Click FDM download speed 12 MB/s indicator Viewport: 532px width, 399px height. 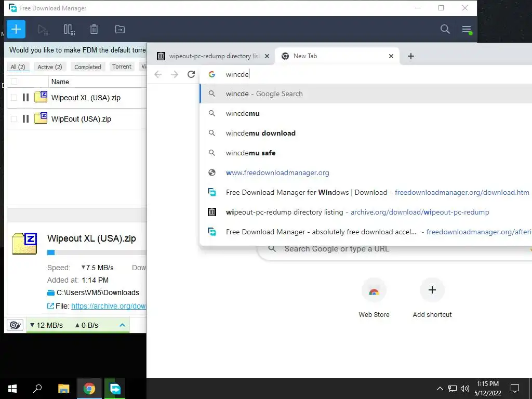tap(46, 325)
